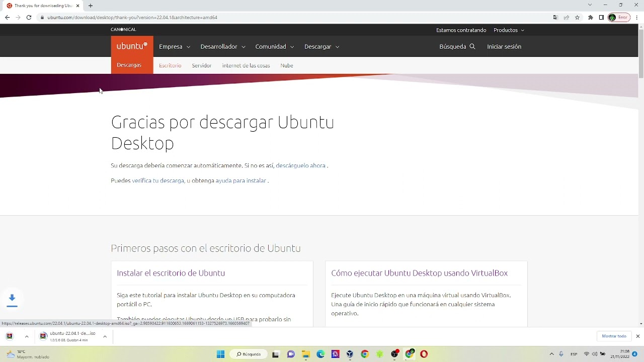Click the profile Error button

(619, 17)
